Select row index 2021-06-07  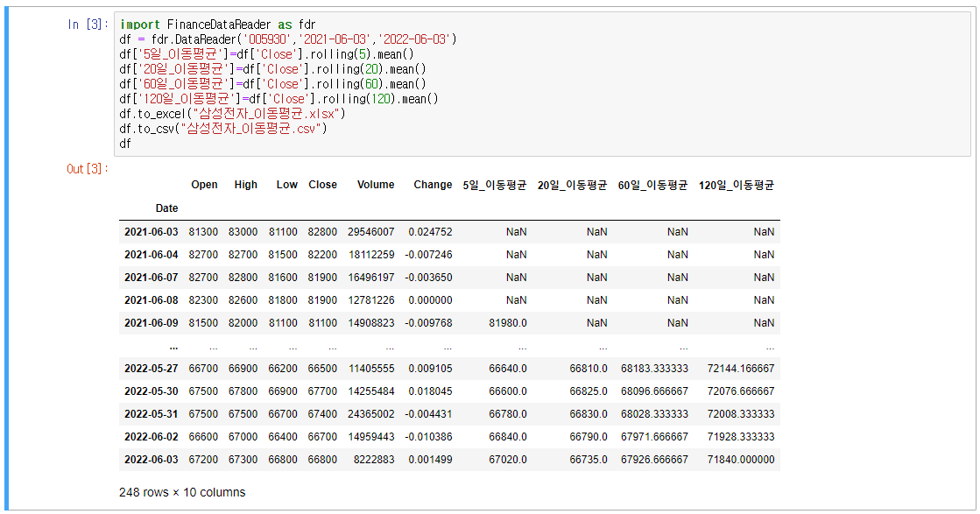tap(152, 278)
